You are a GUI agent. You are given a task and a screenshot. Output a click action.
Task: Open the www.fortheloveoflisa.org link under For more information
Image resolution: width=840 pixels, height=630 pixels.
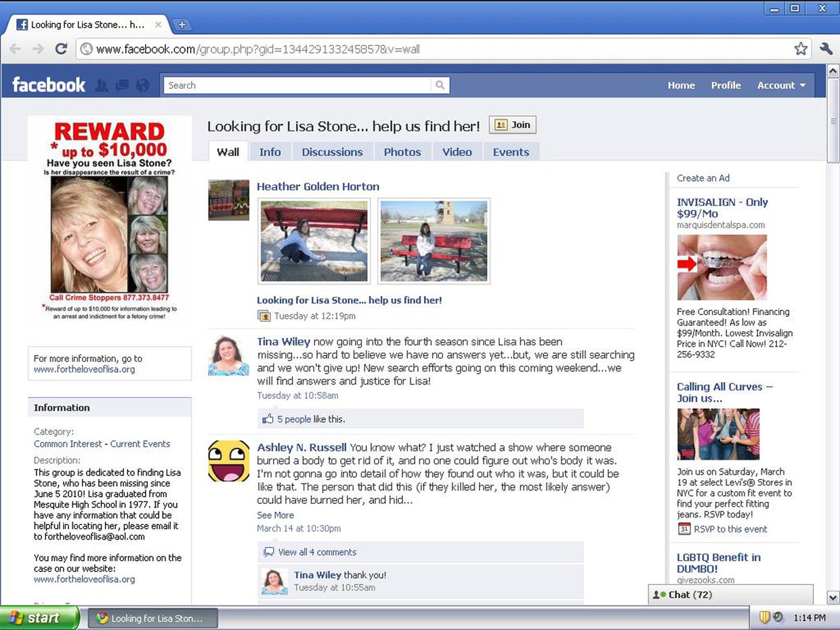pyautogui.click(x=85, y=369)
